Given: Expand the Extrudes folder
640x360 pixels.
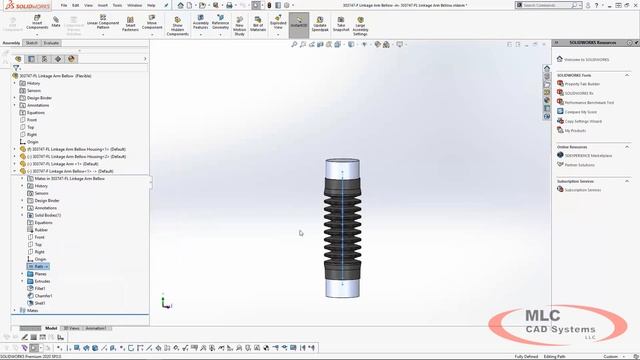Looking at the screenshot, I should (x=22, y=281).
